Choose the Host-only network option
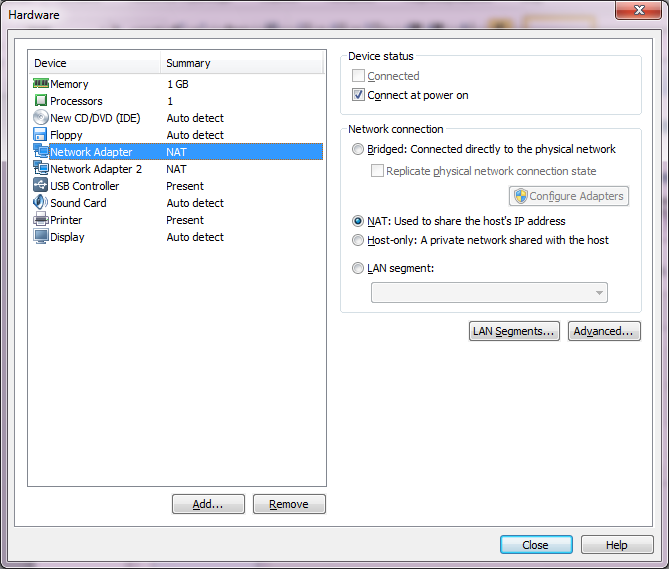Viewport: 669px width, 569px height. [x=358, y=240]
